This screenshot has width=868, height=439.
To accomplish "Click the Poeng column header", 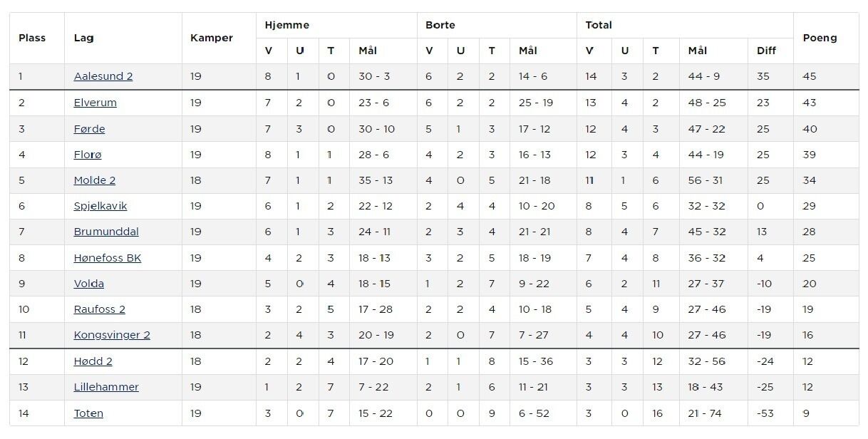I will tap(820, 38).
